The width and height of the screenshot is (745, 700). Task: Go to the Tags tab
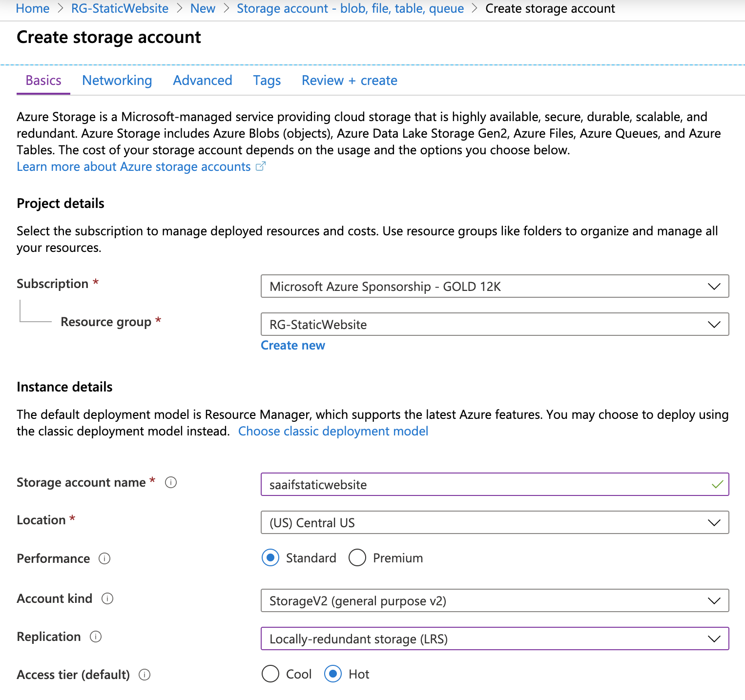click(x=267, y=81)
